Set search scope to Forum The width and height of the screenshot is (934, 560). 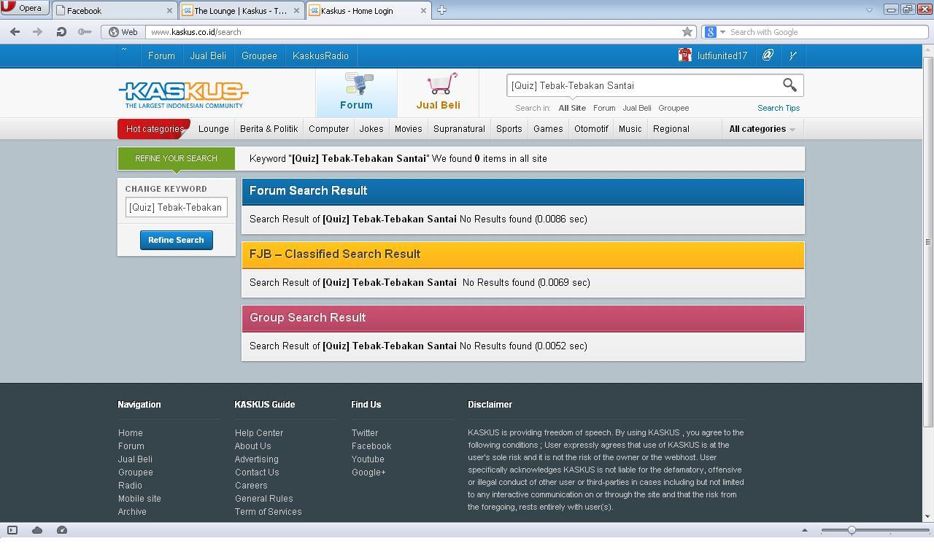click(x=604, y=108)
